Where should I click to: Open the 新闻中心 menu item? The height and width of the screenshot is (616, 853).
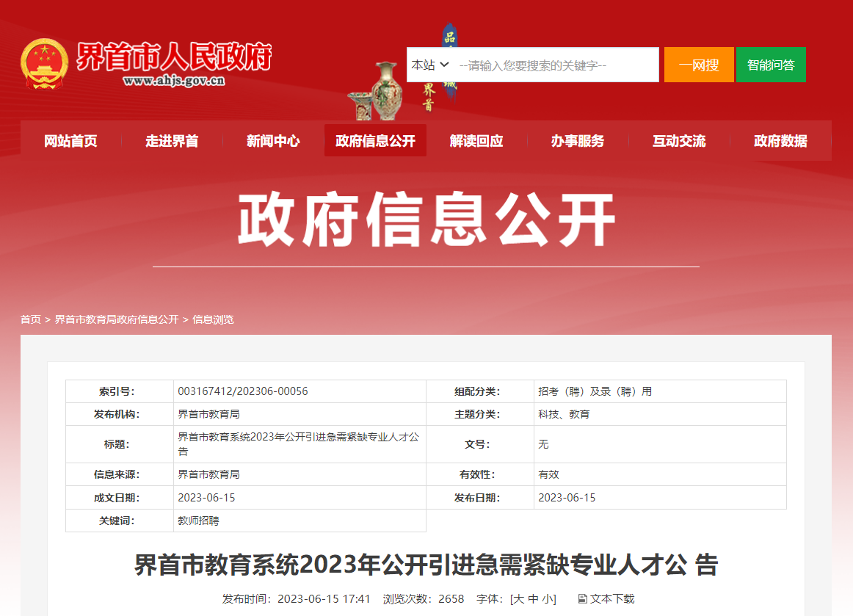273,141
